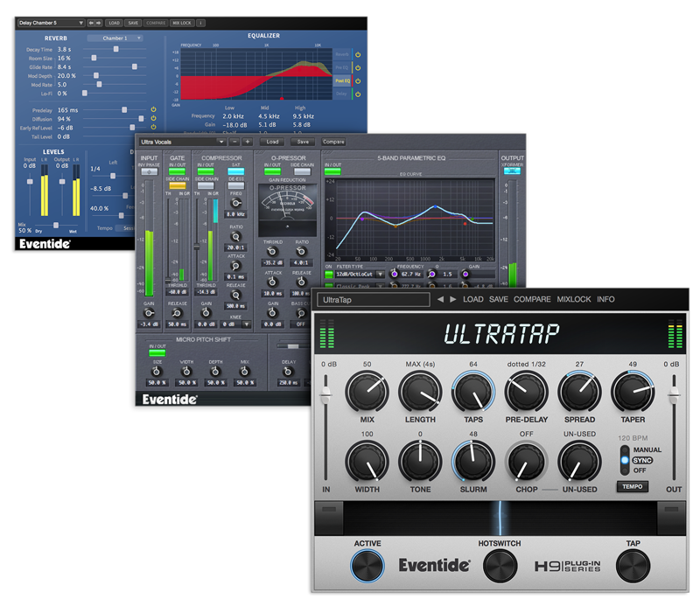Expand the Ultra Vocals preset dropdown
The image size is (700, 606).
[222, 141]
